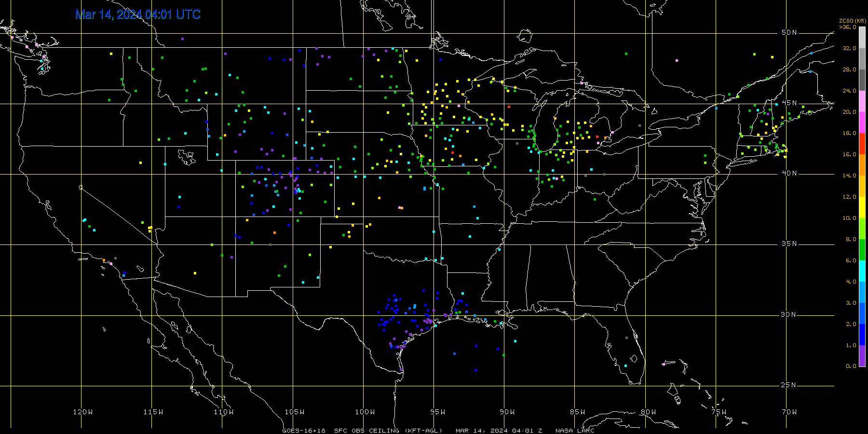Click the '30N' latitude label
This screenshot has height=434, width=868.
(789, 314)
